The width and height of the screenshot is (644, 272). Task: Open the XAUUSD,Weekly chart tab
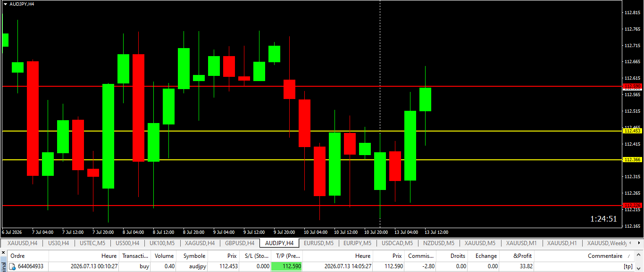click(x=607, y=243)
